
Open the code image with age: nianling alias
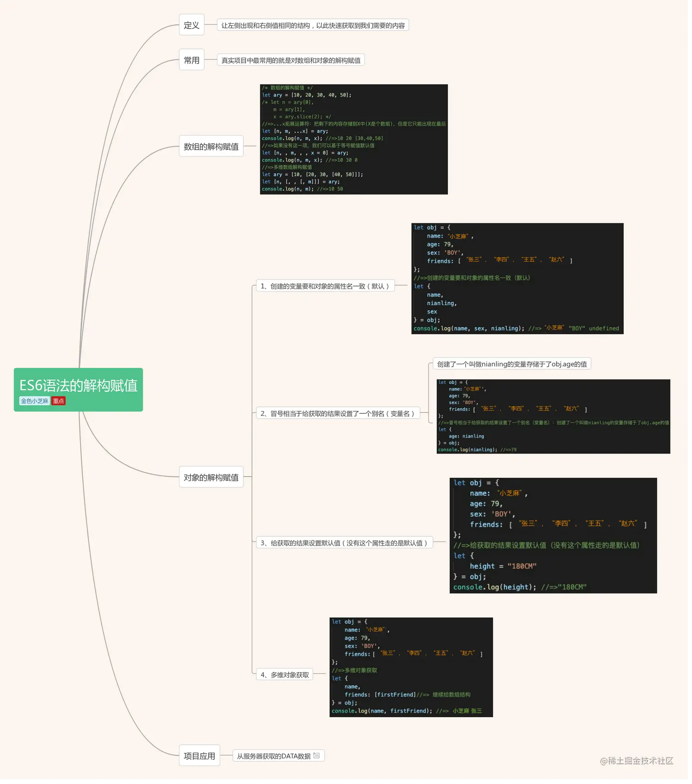click(x=553, y=416)
